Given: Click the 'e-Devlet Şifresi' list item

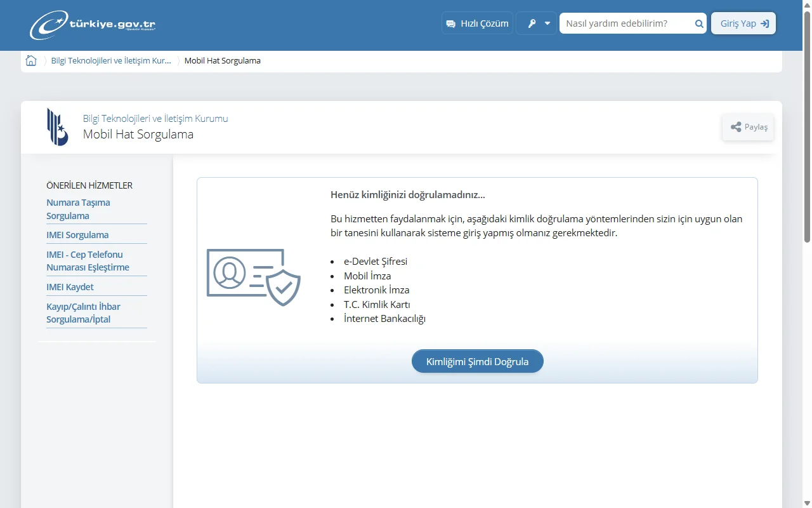Looking at the screenshot, I should pos(376,261).
